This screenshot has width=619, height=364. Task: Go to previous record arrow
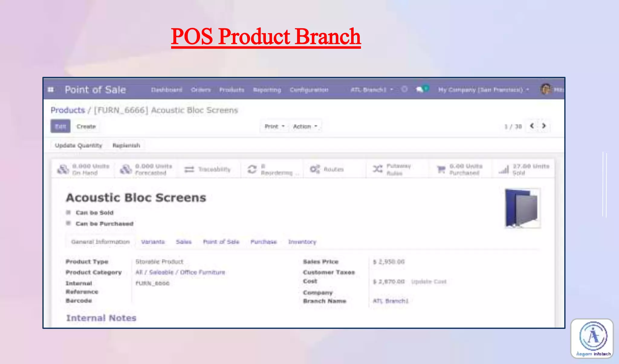[532, 126]
